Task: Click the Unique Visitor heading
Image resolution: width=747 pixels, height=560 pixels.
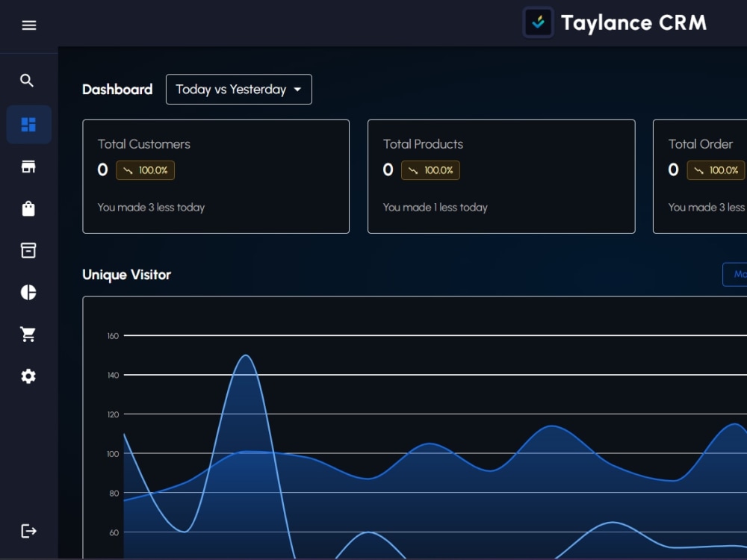Action: click(127, 275)
